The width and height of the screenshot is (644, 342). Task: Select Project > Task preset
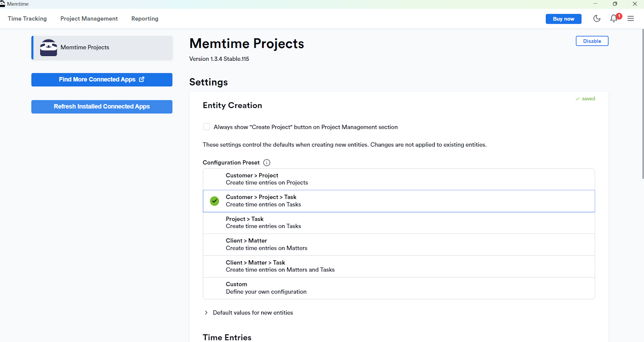pyautogui.click(x=399, y=223)
